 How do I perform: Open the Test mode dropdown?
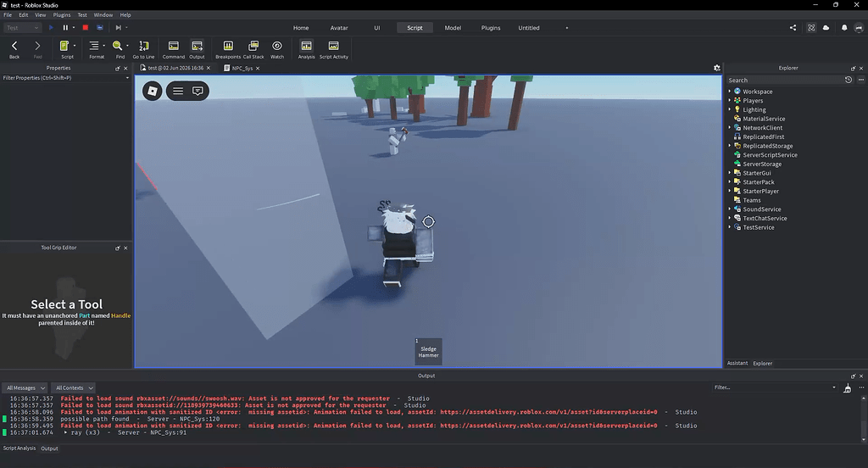[x=22, y=28]
